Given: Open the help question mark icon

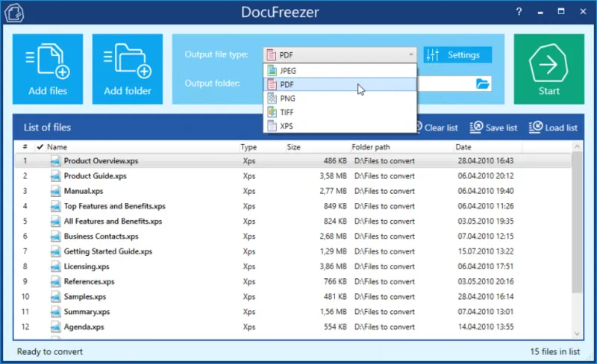Looking at the screenshot, I should 519,12.
